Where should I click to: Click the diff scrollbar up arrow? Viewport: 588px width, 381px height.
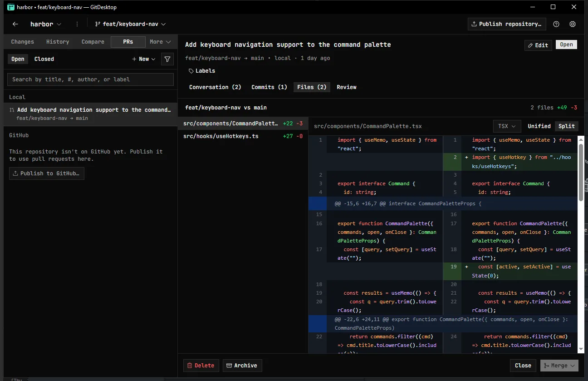[581, 139]
